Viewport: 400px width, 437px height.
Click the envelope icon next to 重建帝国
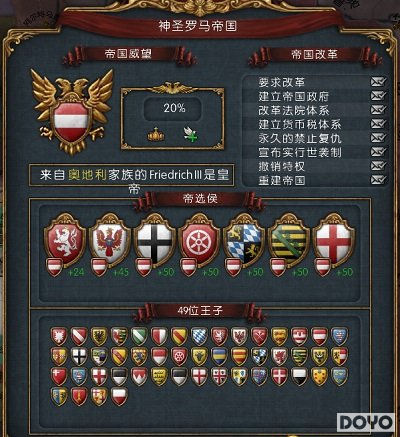(x=378, y=180)
